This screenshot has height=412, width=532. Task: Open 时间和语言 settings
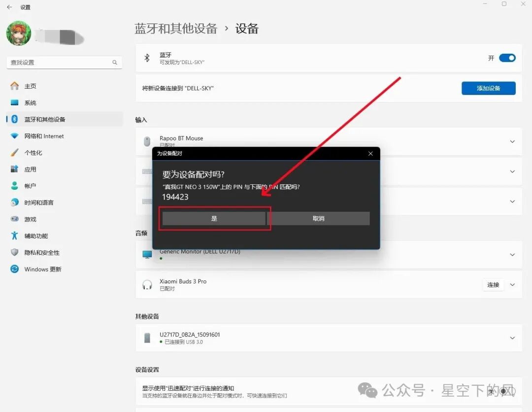(x=65, y=203)
